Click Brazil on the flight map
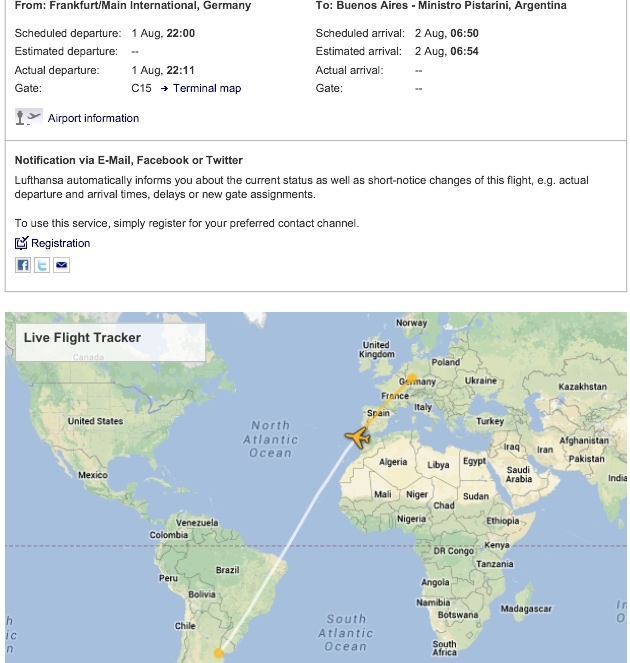 click(x=227, y=570)
